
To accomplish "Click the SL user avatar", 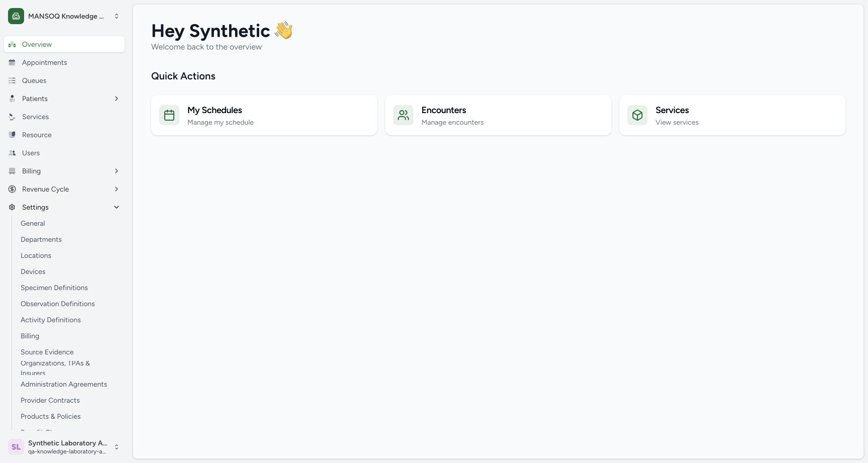I will tap(16, 447).
